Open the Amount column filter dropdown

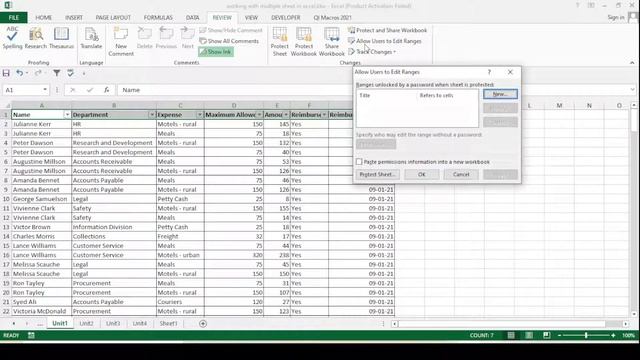coord(286,115)
